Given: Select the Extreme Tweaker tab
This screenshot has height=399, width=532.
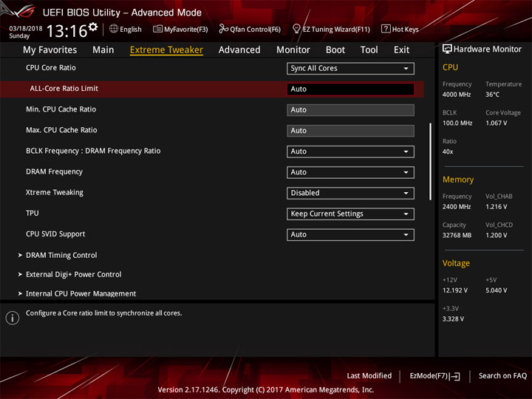Looking at the screenshot, I should coord(166,50).
